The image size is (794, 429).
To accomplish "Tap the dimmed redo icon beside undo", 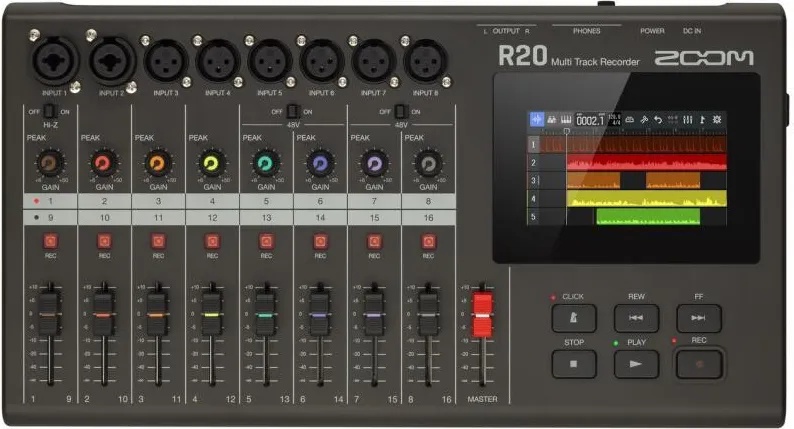I will [672, 120].
